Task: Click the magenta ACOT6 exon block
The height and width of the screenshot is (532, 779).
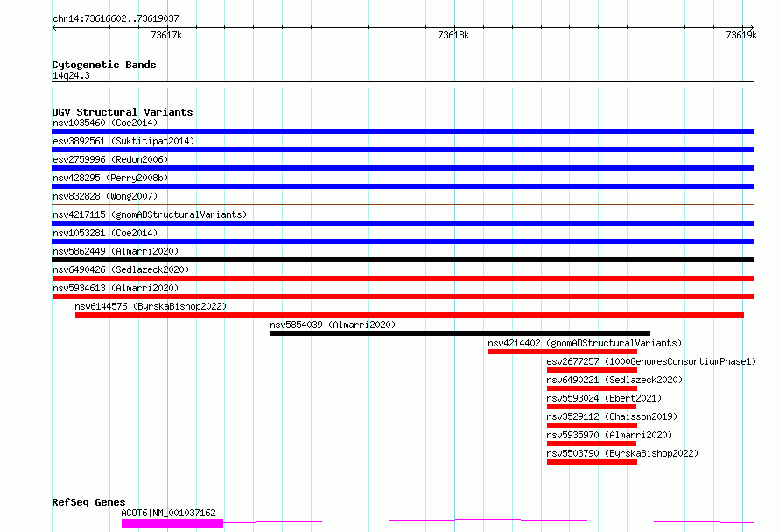Action: 172,523
